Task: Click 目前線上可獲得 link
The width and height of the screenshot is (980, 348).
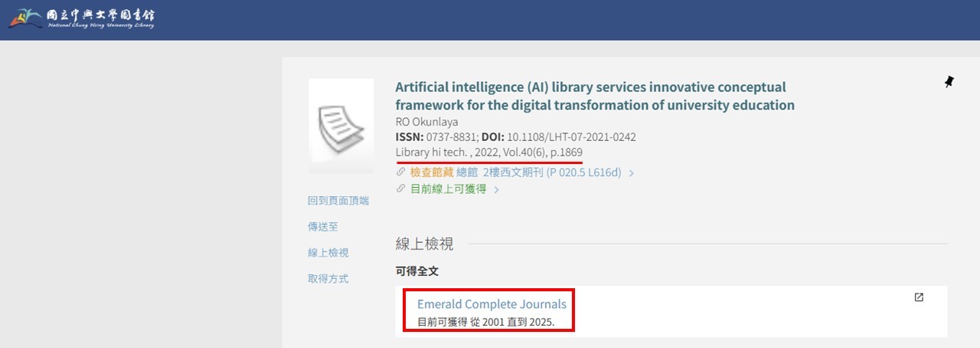Action: pyautogui.click(x=448, y=189)
